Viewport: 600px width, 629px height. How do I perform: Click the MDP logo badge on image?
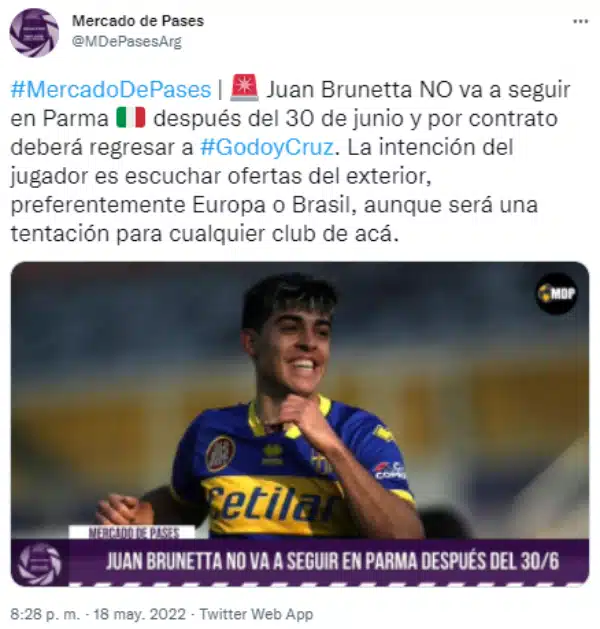(557, 293)
